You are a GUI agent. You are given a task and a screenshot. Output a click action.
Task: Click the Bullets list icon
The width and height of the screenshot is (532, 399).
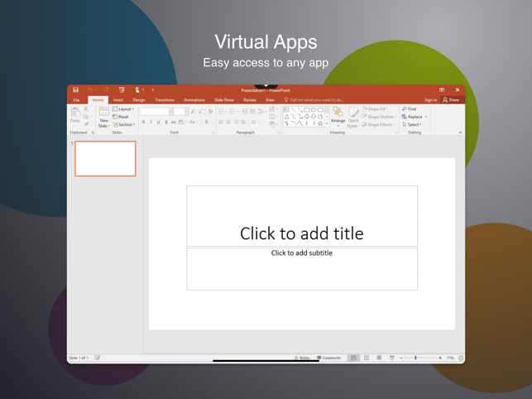tap(221, 112)
